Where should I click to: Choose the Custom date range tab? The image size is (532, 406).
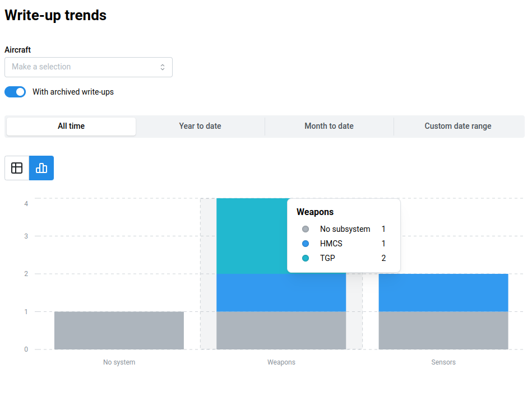pyautogui.click(x=458, y=126)
